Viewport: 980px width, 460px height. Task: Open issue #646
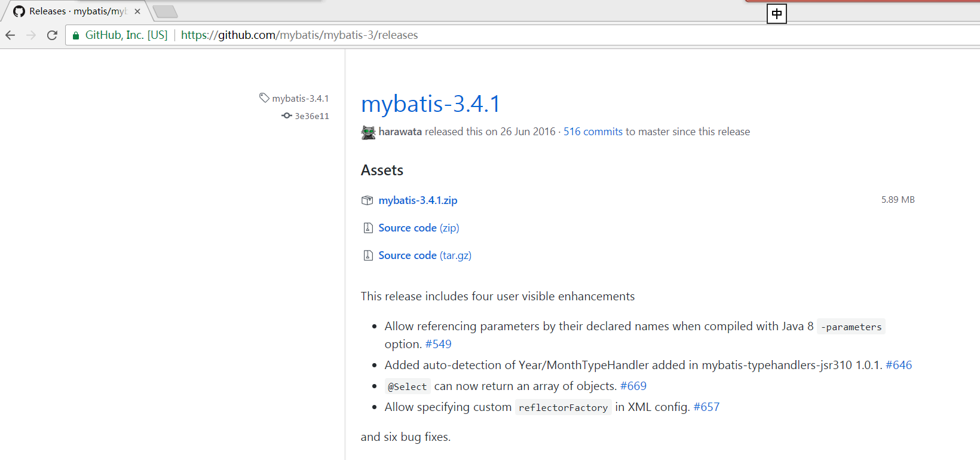point(899,365)
